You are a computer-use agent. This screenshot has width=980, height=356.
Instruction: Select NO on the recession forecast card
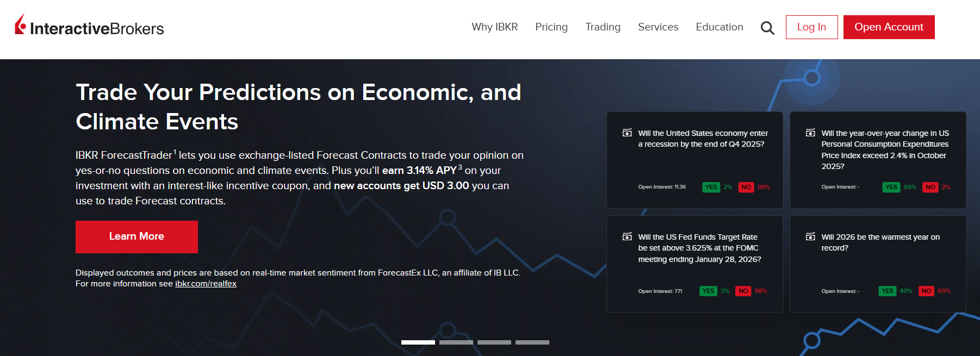pos(746,187)
